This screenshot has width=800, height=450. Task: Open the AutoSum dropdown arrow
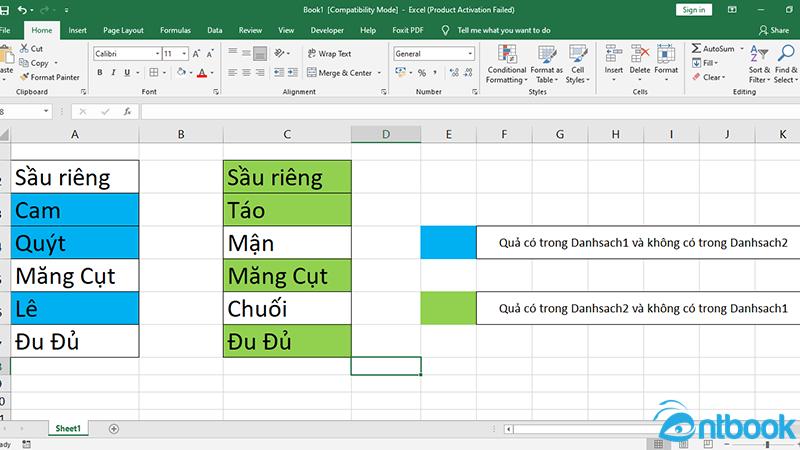pos(742,48)
